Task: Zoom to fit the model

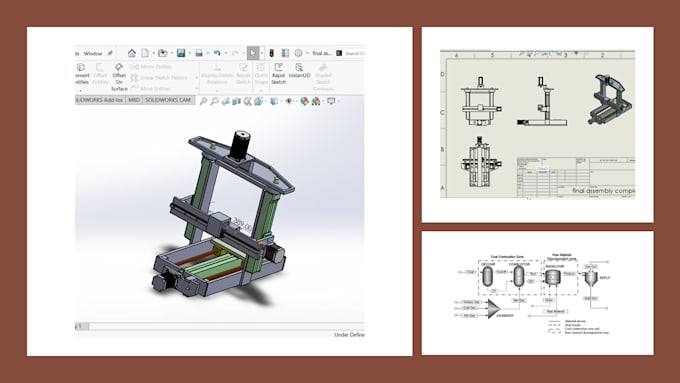Action: [203, 101]
